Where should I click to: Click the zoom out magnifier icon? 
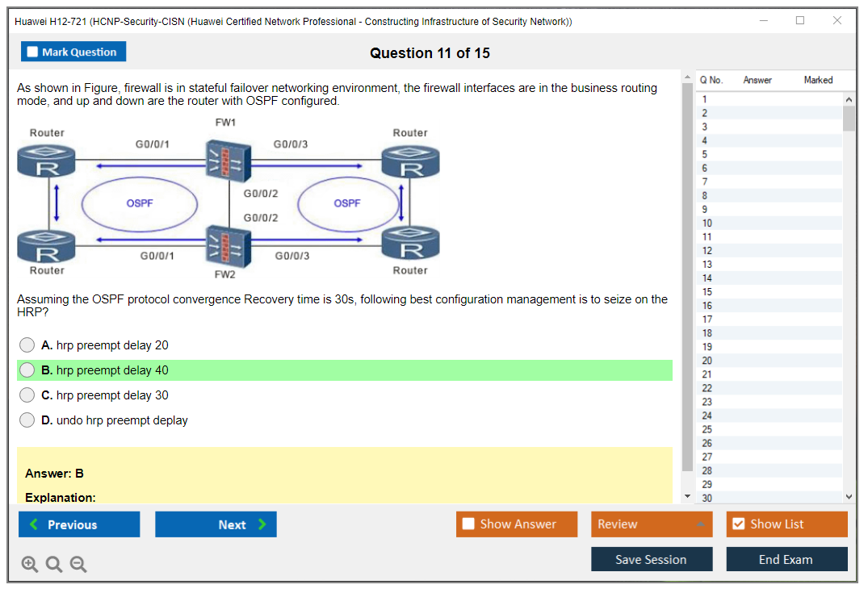(78, 565)
